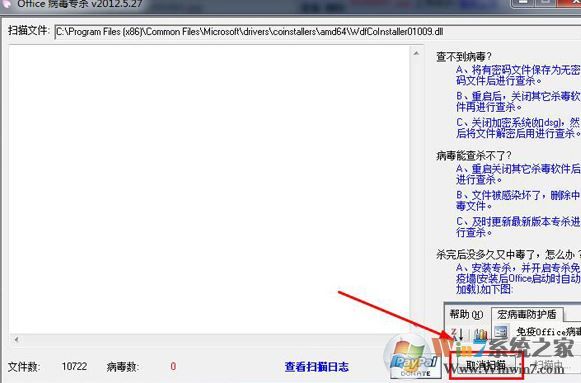Click tip A 重启关闭其它杀毒软件后进行查杀
581x383 pixels.
click(518, 174)
